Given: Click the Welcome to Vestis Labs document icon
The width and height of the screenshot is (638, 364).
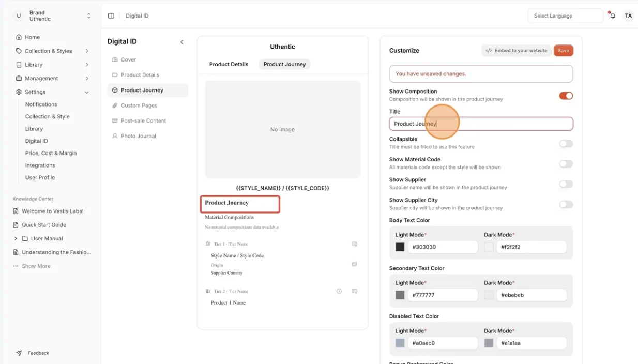Looking at the screenshot, I should 16,211.
